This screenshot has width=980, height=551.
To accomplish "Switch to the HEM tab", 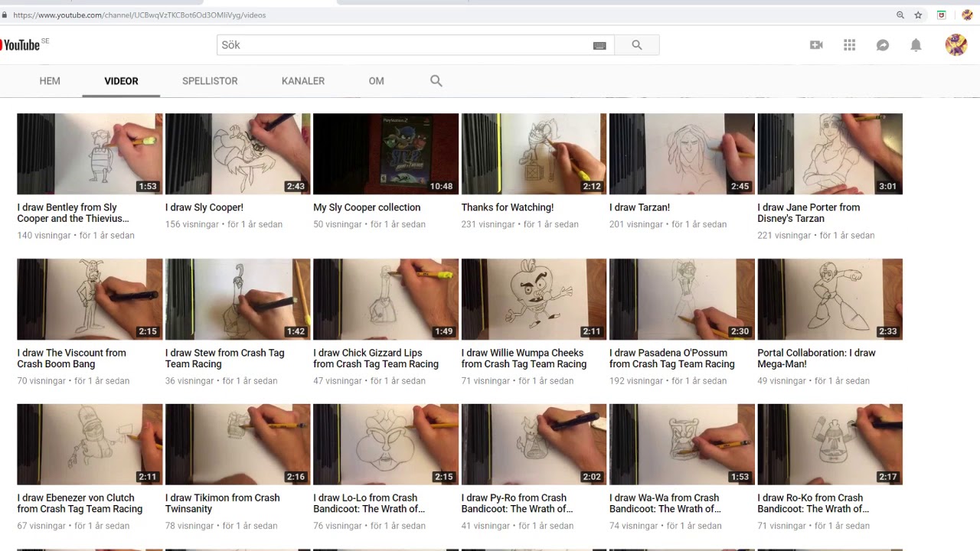I will (x=50, y=81).
